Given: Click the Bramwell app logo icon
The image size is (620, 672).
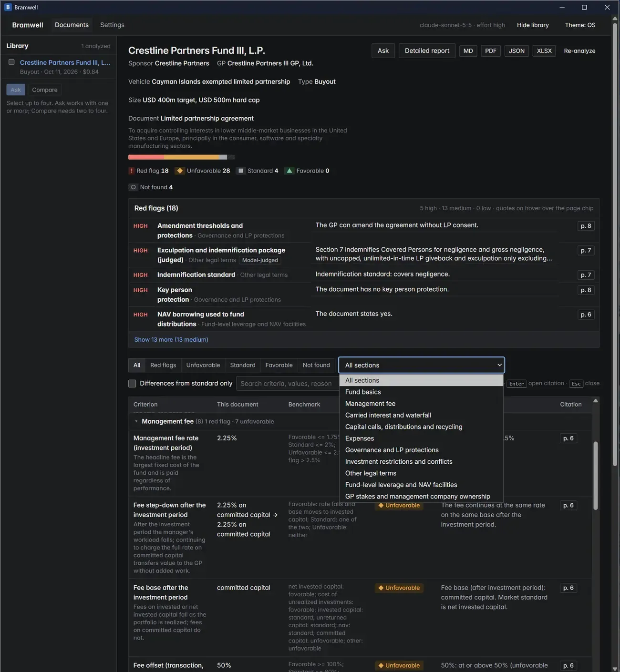Looking at the screenshot, I should tap(8, 7).
